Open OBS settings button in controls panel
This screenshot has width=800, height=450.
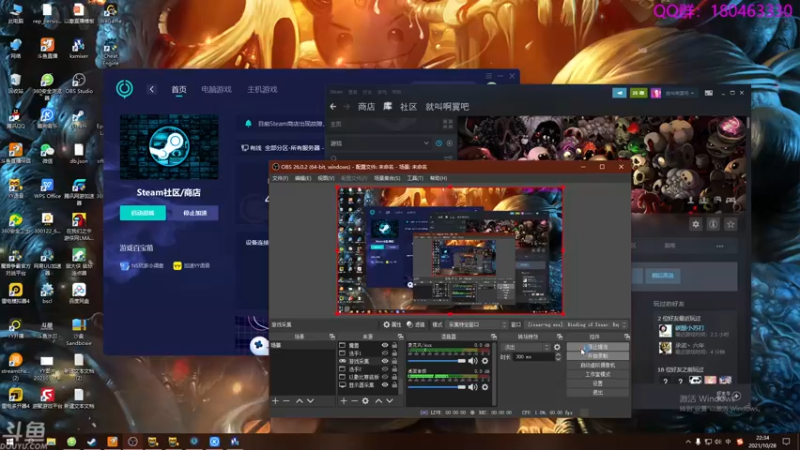point(597,383)
